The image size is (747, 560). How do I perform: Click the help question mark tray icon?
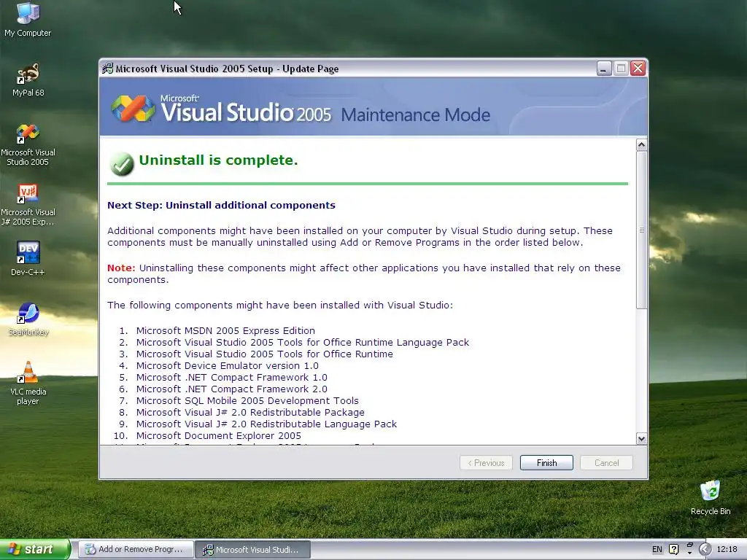click(x=673, y=550)
